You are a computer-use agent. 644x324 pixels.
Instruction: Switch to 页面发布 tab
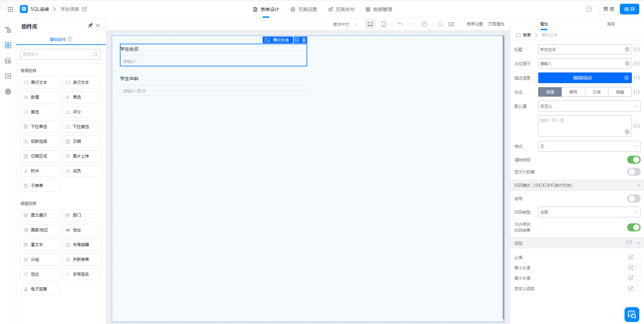pyautogui.click(x=341, y=9)
